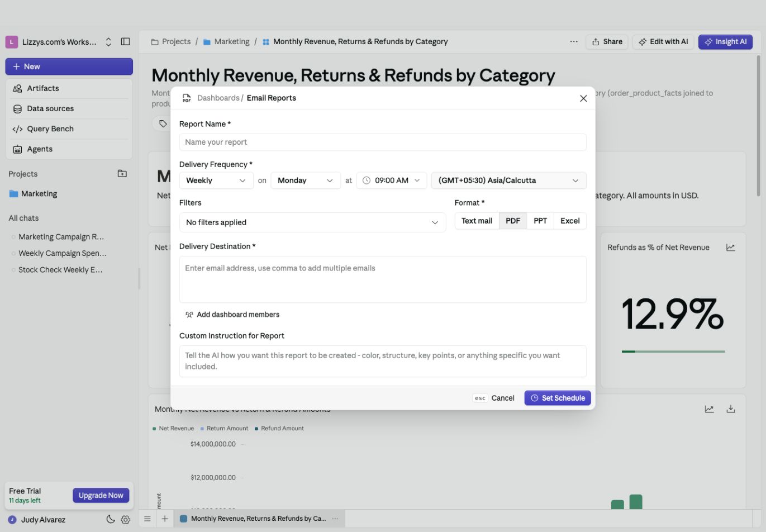Add a new tab with plus icon
The width and height of the screenshot is (766, 532).
[165, 519]
